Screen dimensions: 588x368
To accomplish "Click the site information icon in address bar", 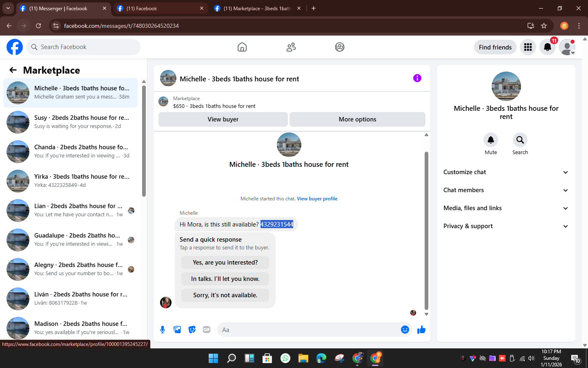I will coord(56,26).
